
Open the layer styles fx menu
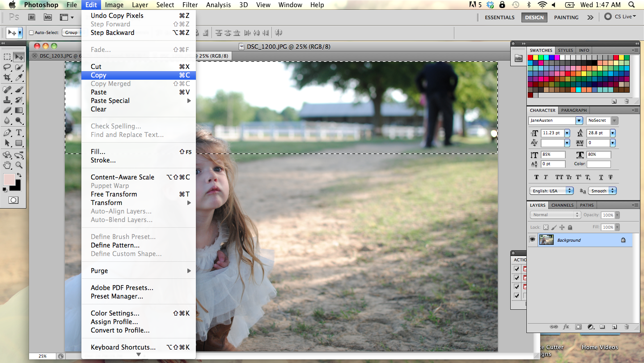click(566, 327)
